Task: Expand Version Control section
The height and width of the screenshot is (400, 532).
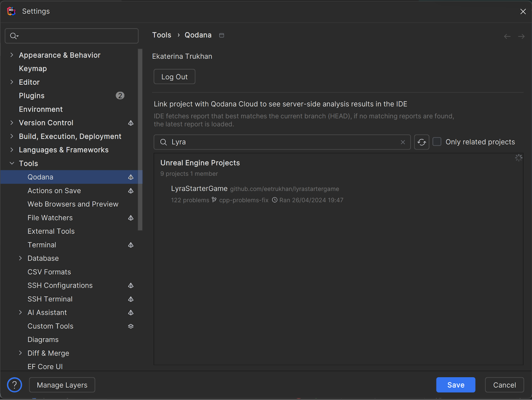Action: point(12,123)
